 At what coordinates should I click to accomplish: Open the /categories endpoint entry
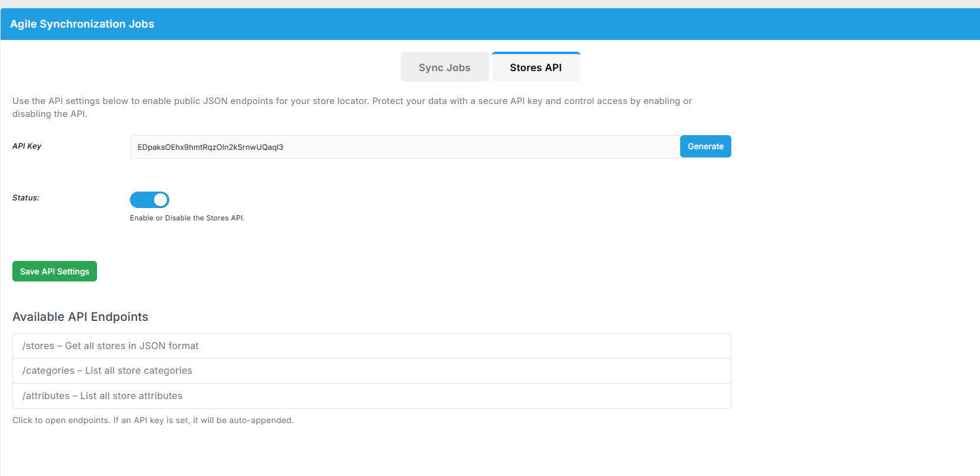107,371
